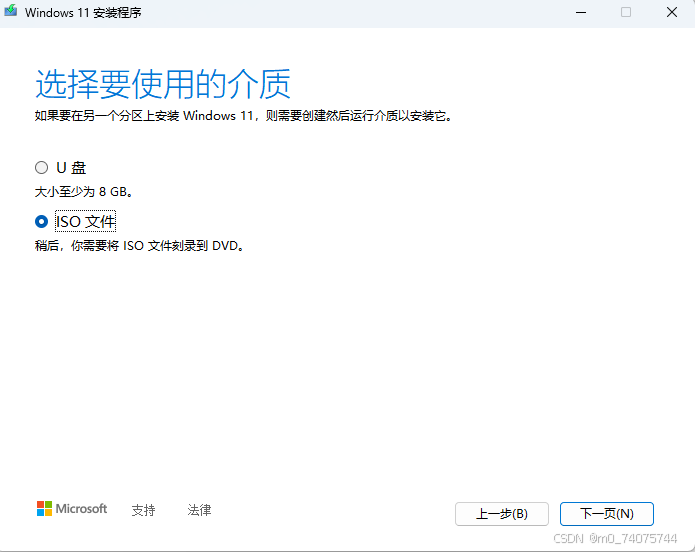Viewport: 695px width, 552px height.
Task: Click the Windows 11 setup app icon in title bar
Action: coord(11,11)
